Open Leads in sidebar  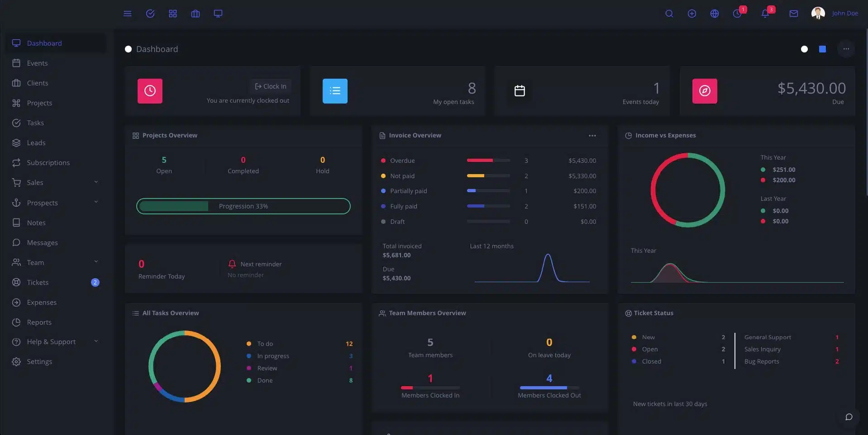[56, 142]
